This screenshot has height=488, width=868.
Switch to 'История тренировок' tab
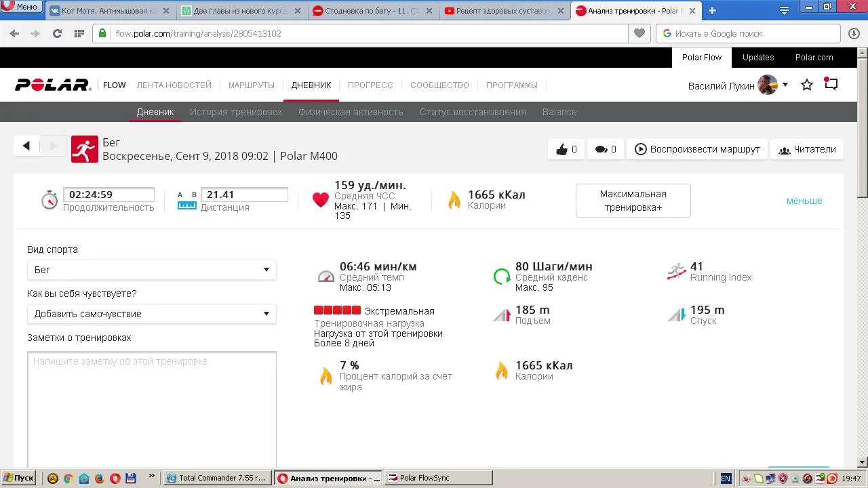coord(236,112)
